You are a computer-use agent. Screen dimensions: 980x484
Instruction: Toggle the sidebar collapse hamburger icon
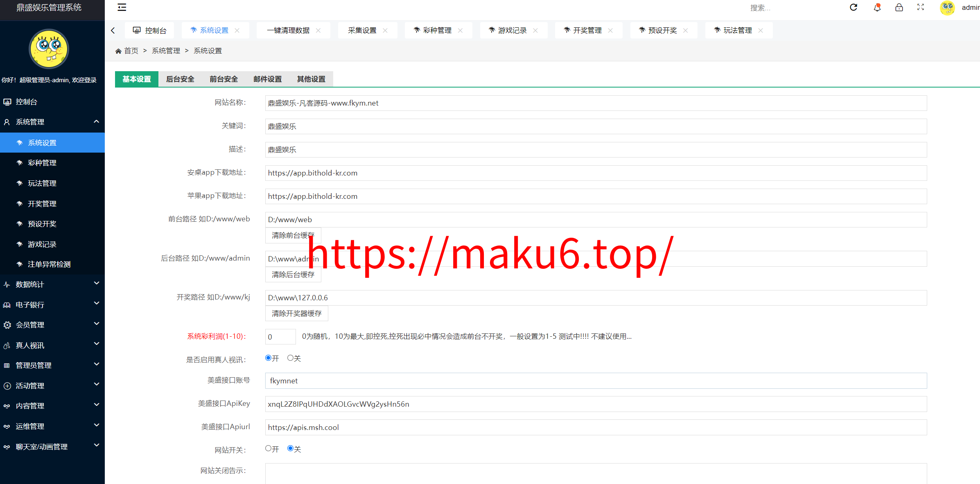122,7
